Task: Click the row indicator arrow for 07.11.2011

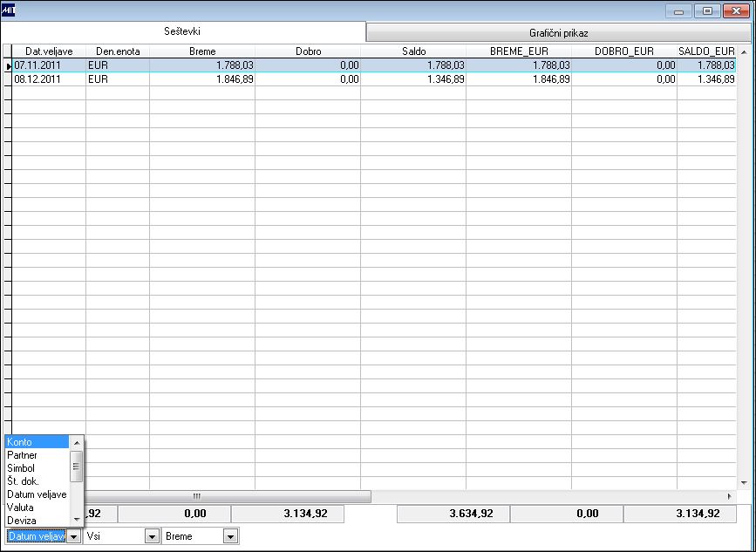Action: (x=8, y=65)
